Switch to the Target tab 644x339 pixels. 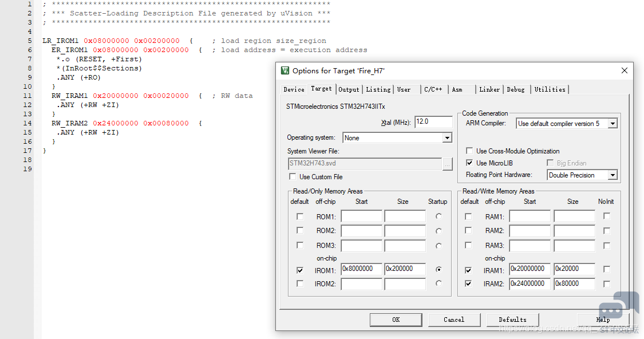point(321,88)
